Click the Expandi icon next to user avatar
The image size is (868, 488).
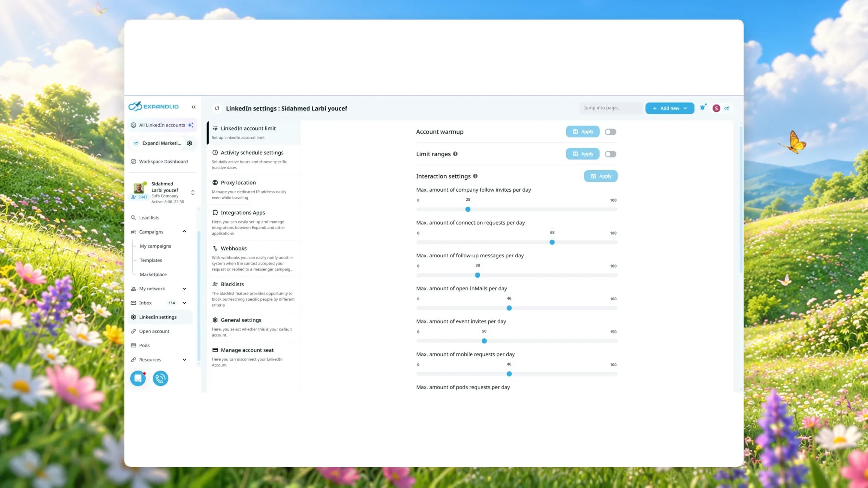click(727, 108)
